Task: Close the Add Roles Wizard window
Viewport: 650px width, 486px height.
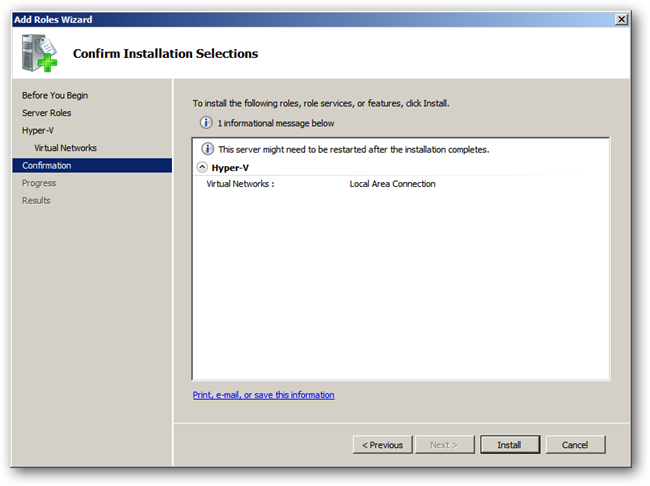Action: (621, 19)
